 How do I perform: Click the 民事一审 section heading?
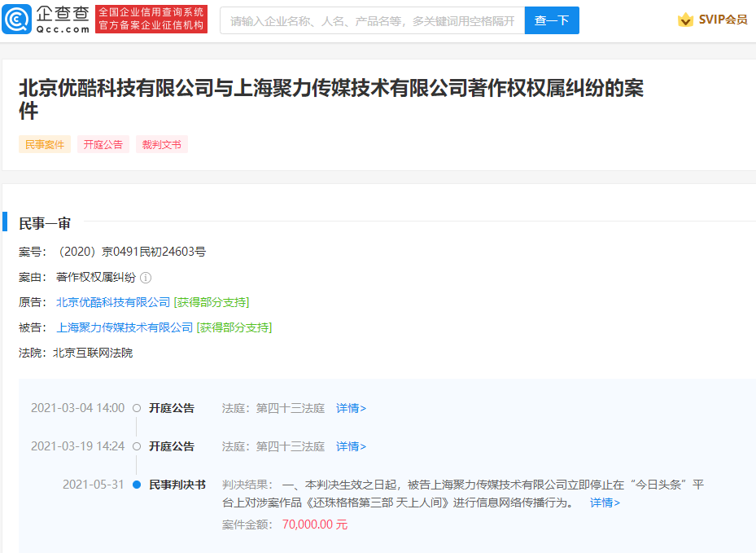pos(45,223)
